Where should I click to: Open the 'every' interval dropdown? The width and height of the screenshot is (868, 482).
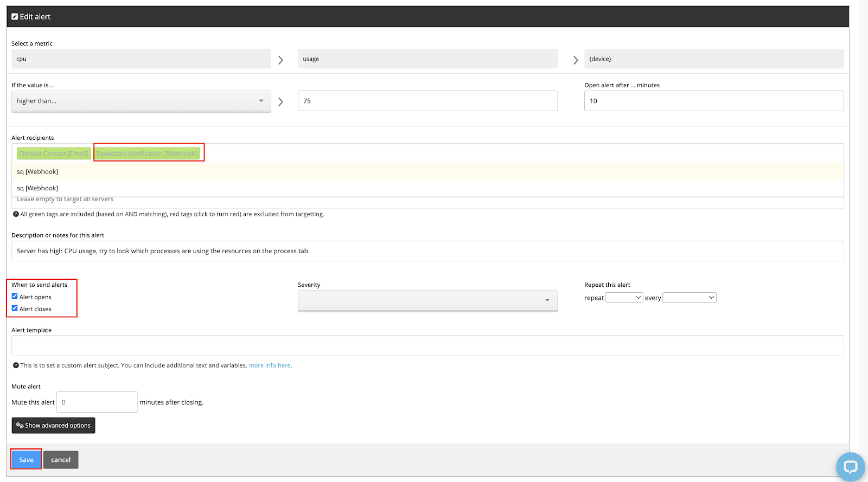tap(690, 298)
